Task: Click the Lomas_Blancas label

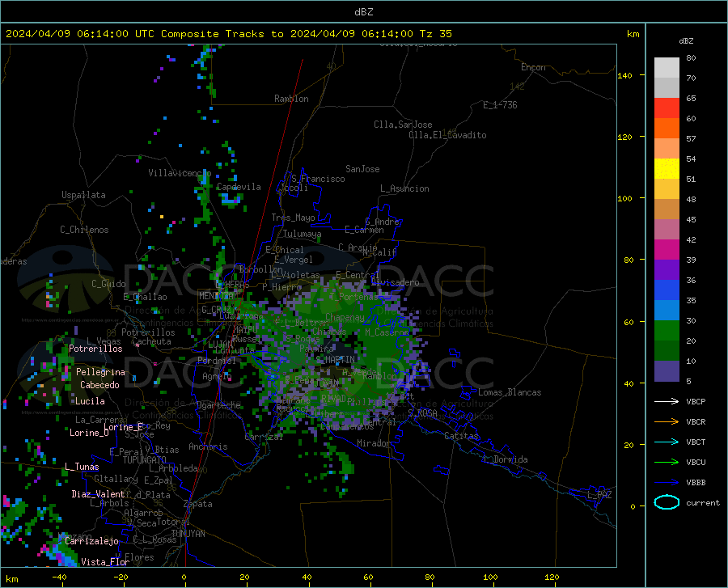Action: coord(510,392)
